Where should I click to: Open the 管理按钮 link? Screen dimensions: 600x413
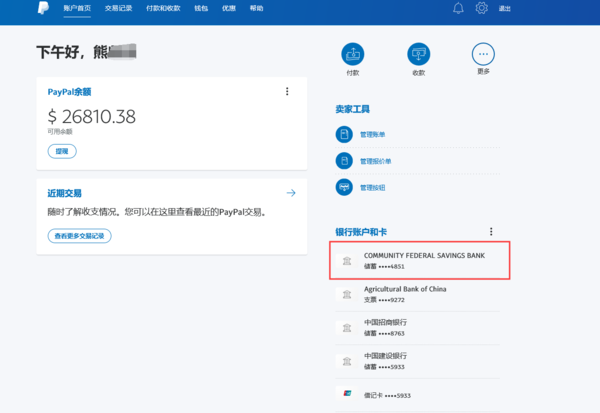372,188
